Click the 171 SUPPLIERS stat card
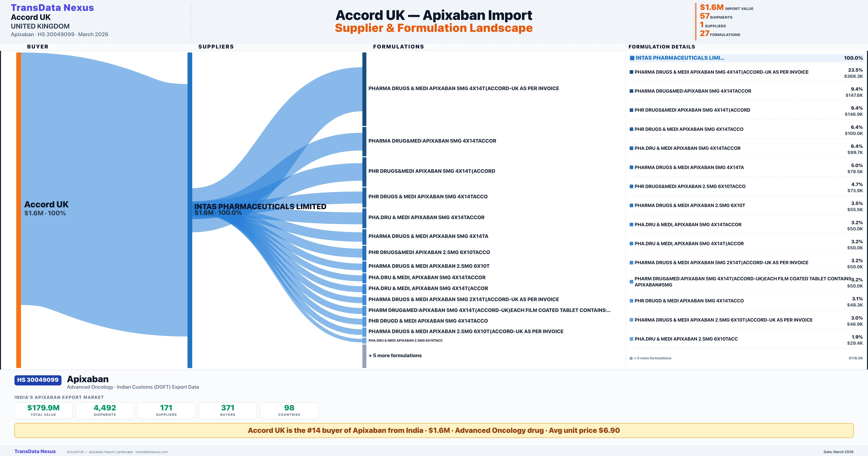Image resolution: width=868 pixels, height=456 pixels. click(x=166, y=410)
